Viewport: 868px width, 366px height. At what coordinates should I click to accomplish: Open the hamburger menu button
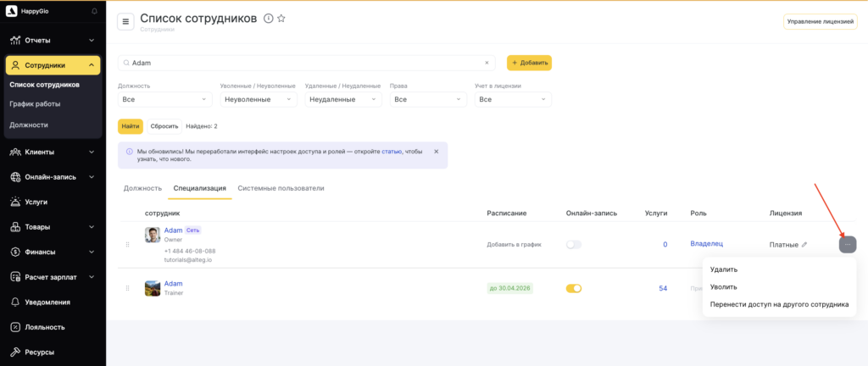click(125, 21)
